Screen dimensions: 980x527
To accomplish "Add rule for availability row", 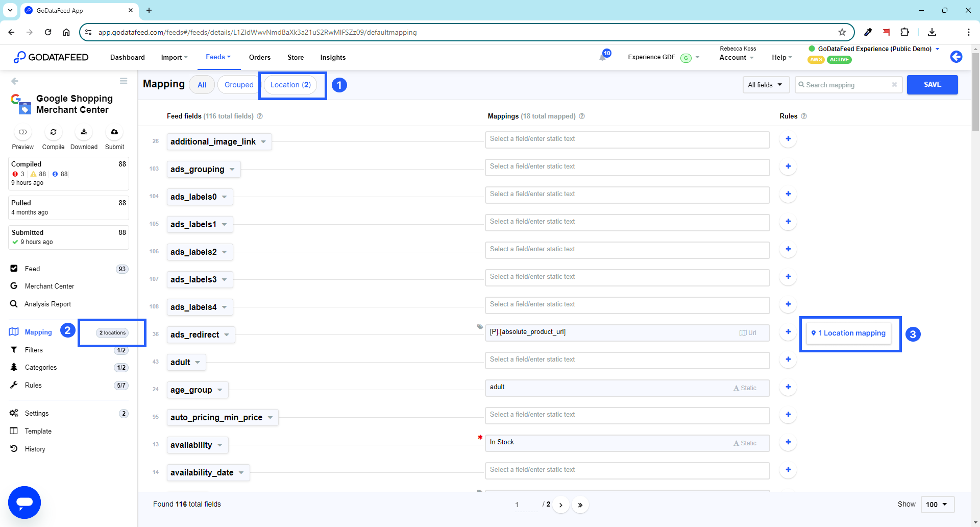I will [788, 442].
